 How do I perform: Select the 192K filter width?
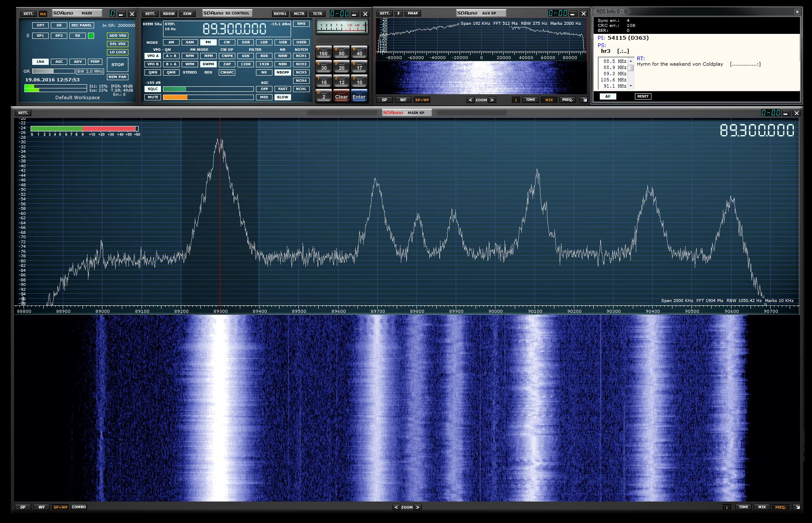tap(264, 64)
